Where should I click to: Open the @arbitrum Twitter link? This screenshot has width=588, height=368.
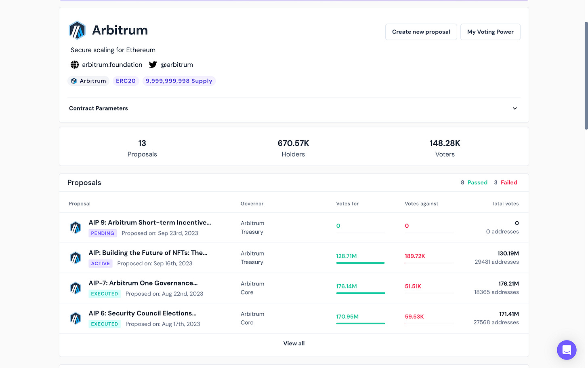176,65
